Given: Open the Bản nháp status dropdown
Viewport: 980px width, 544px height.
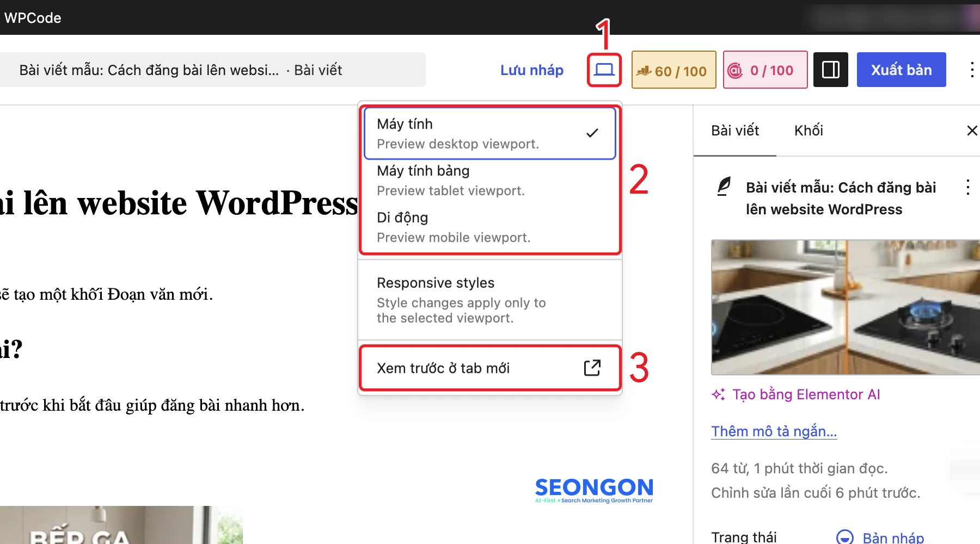Looking at the screenshot, I should click(x=880, y=537).
